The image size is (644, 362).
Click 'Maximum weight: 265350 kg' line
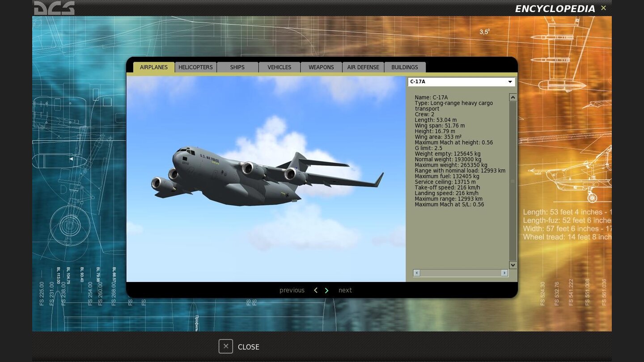(451, 165)
